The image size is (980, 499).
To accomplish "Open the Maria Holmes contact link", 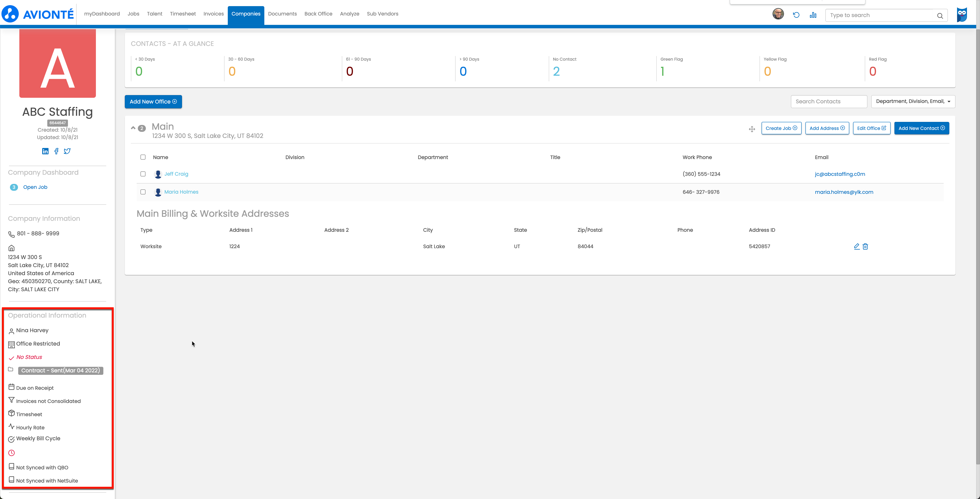I will point(181,192).
